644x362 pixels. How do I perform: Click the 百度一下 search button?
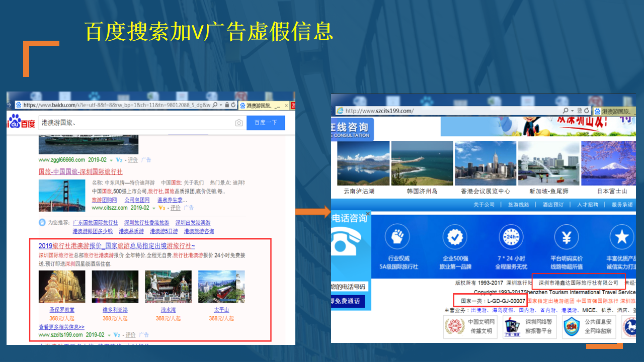point(266,123)
